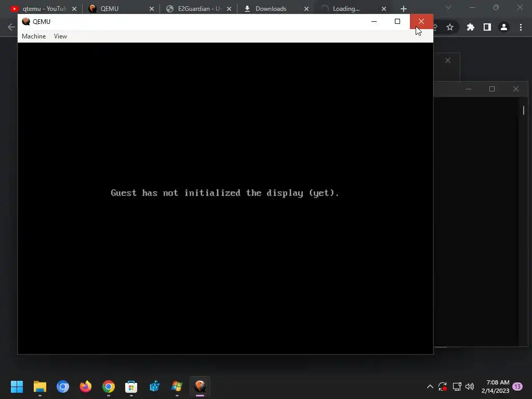Click the QEMU title bar logo icon

[26, 21]
